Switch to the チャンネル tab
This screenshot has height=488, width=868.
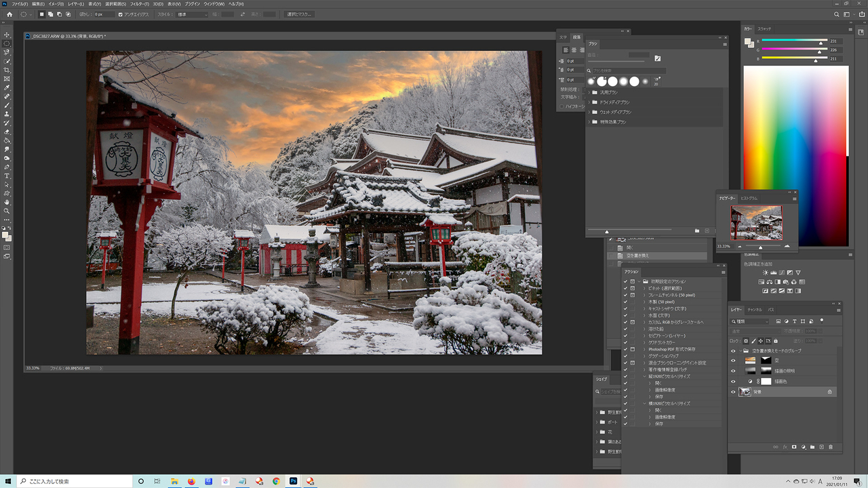(755, 310)
